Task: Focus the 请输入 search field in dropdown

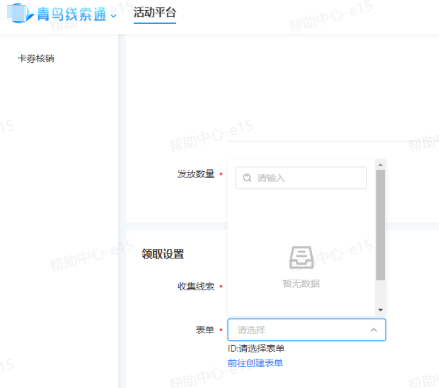Action: pos(301,178)
